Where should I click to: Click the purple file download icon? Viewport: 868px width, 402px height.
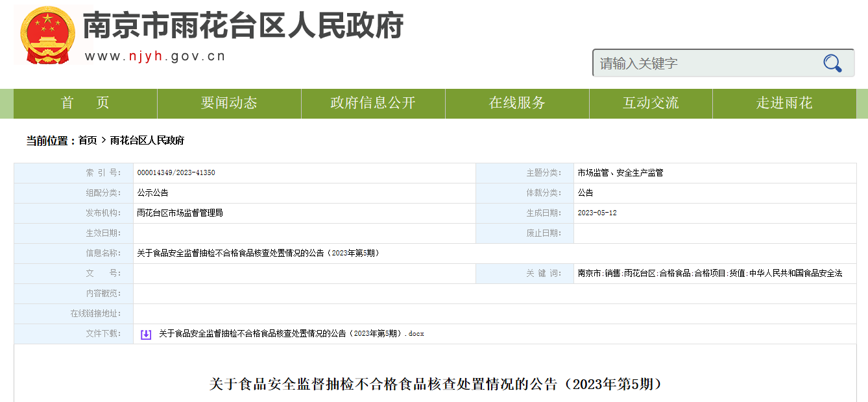146,334
